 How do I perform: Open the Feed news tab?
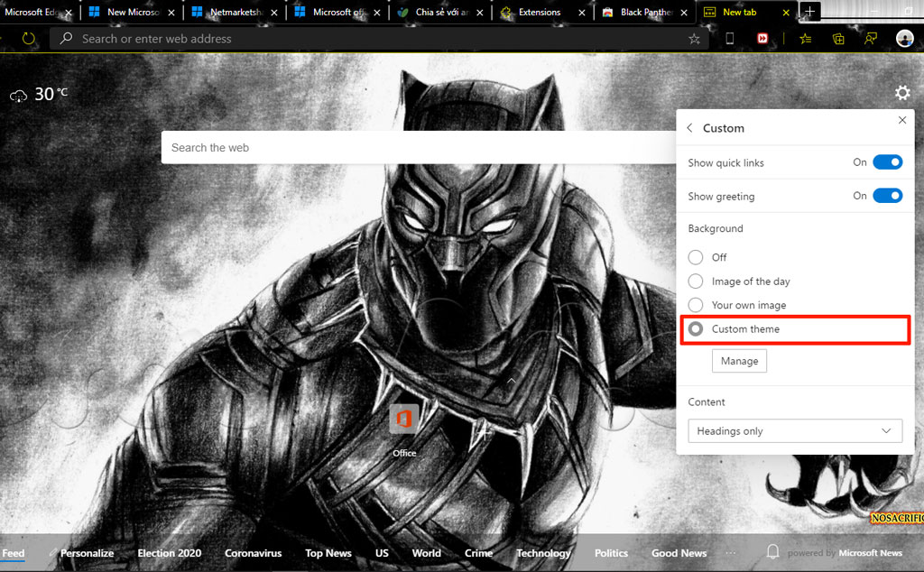[x=13, y=552]
